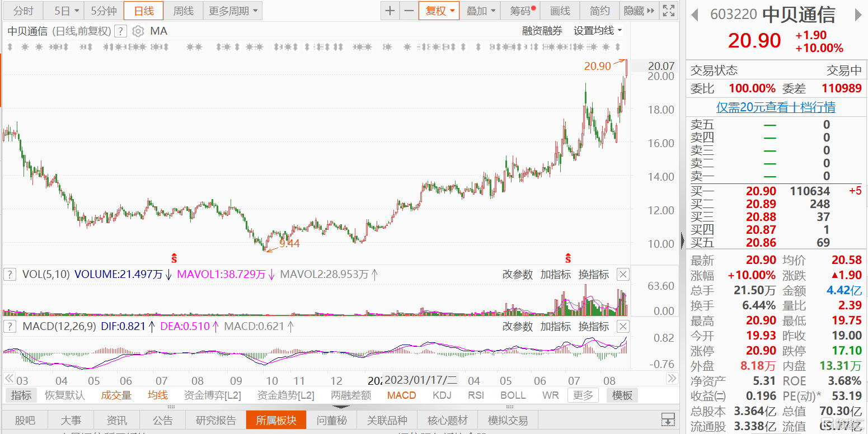Open the 关联品种 tab
Image resolution: width=868 pixels, height=434 pixels.
(x=387, y=420)
